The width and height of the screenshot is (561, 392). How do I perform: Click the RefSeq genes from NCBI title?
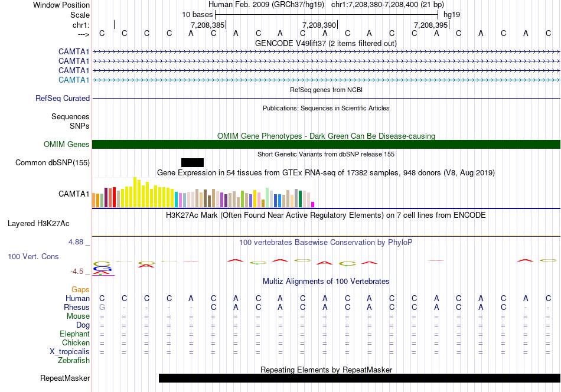click(326, 90)
